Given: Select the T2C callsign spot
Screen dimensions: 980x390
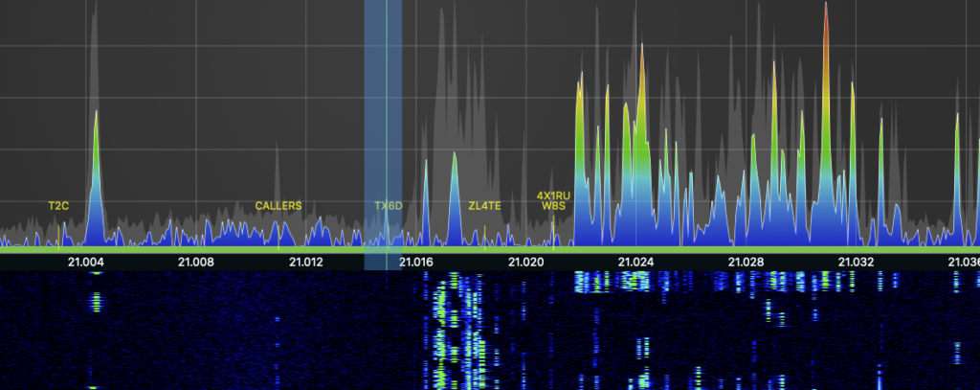Looking at the screenshot, I should coord(58,205).
